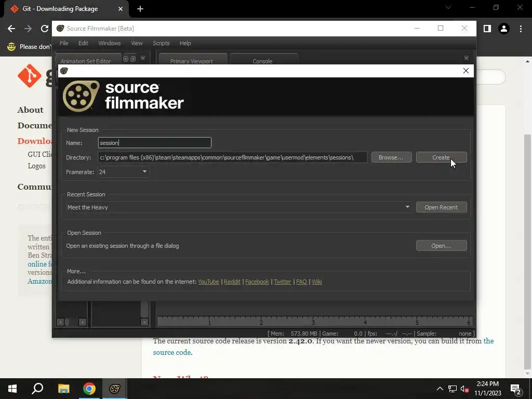532x399 pixels.
Task: Click the Chrome taskbar icon
Action: click(89, 389)
